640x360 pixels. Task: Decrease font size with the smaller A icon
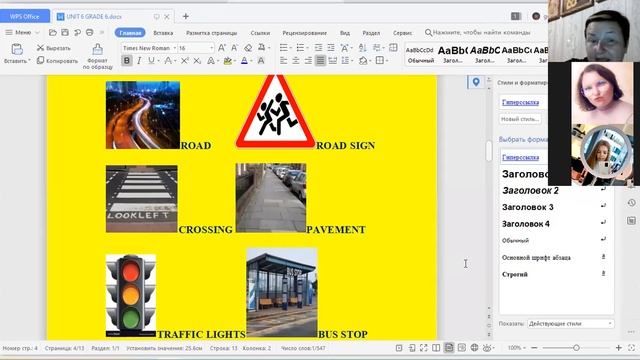[234, 48]
